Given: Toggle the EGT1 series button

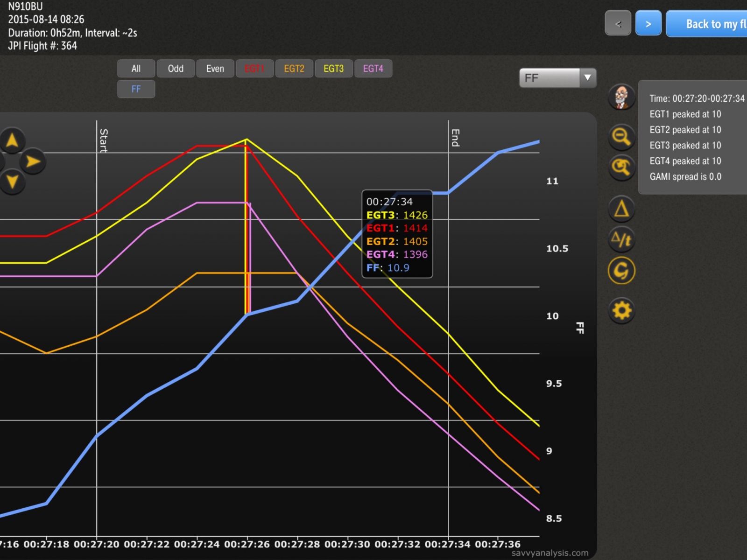Looking at the screenshot, I should click(x=254, y=69).
